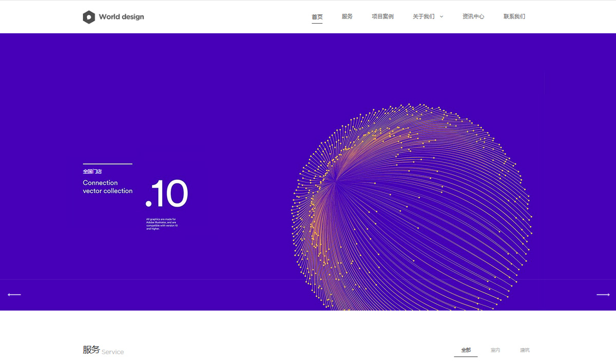Navigate to 服务 in the top menu

point(347,17)
